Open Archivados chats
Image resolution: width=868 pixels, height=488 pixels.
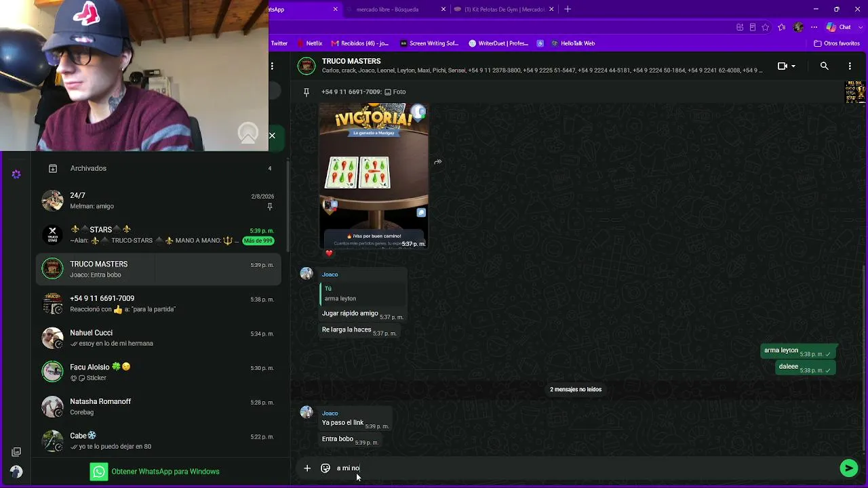tap(159, 168)
